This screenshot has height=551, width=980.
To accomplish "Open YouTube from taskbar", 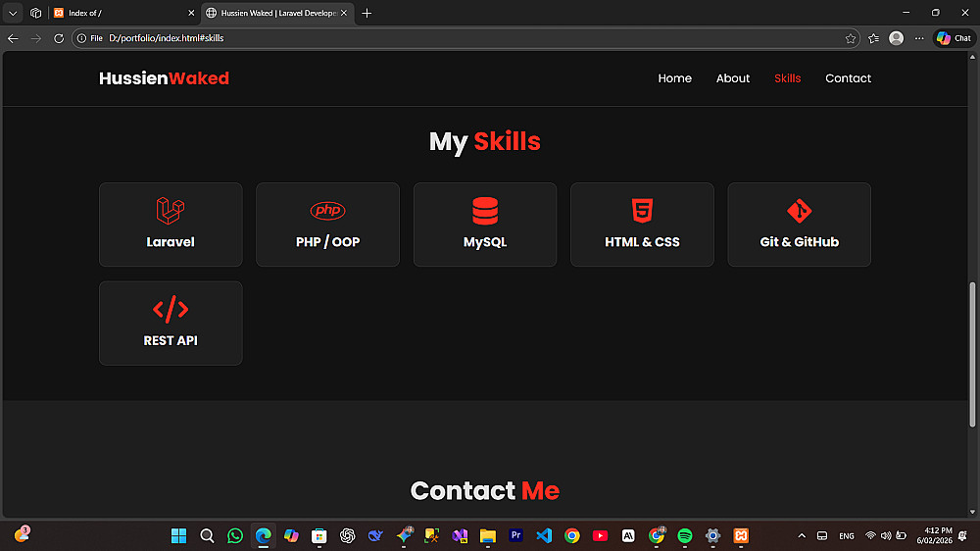I will [600, 536].
